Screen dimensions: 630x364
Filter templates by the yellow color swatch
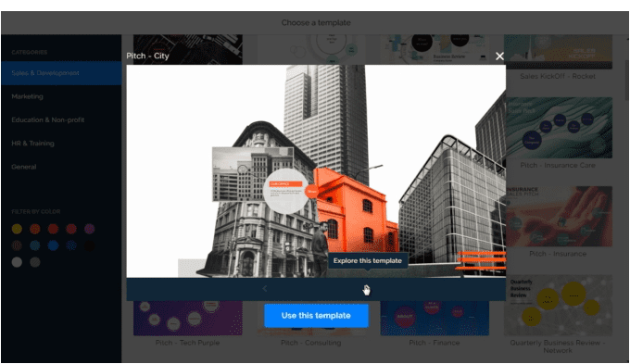[x=17, y=229]
